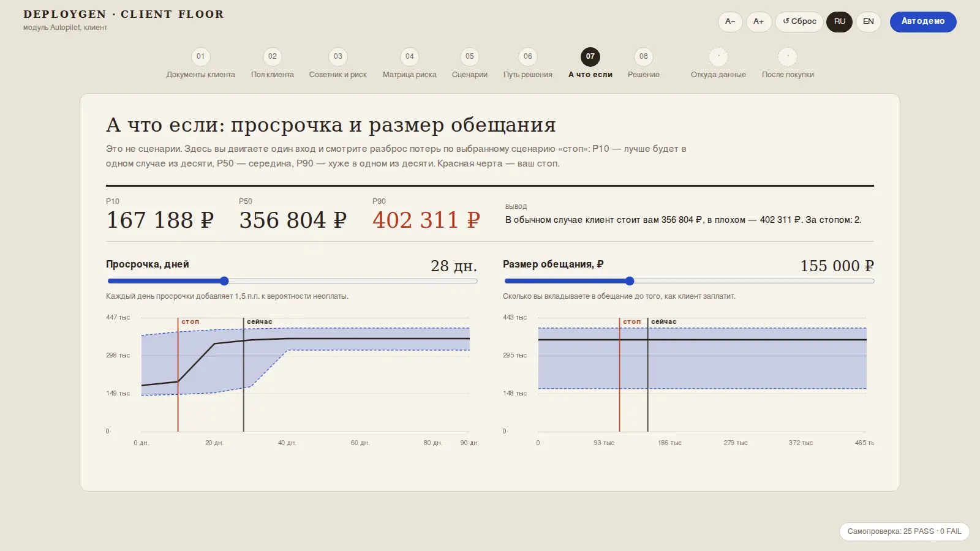Click the Размер обещания slider handle
The width and height of the screenshot is (980, 551).
[630, 281]
